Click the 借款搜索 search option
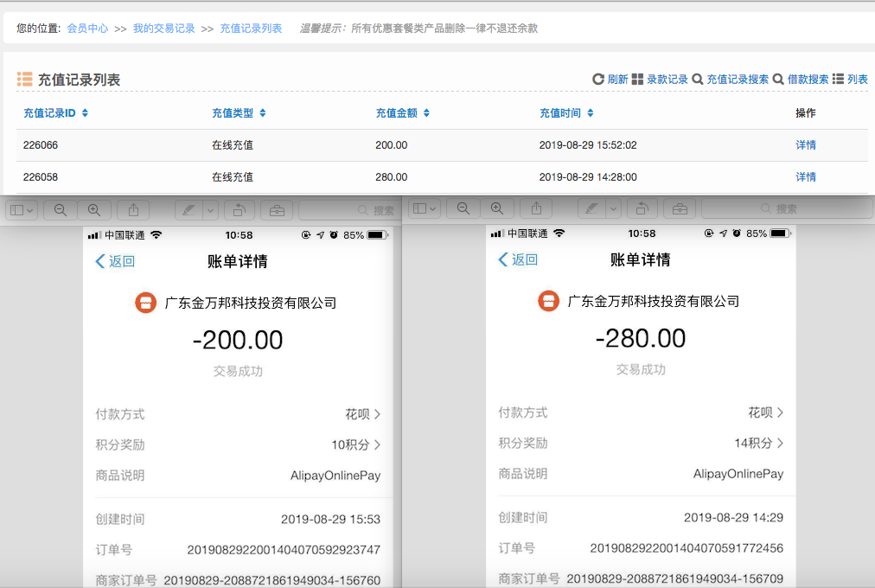This screenshot has height=588, width=875. (801, 80)
